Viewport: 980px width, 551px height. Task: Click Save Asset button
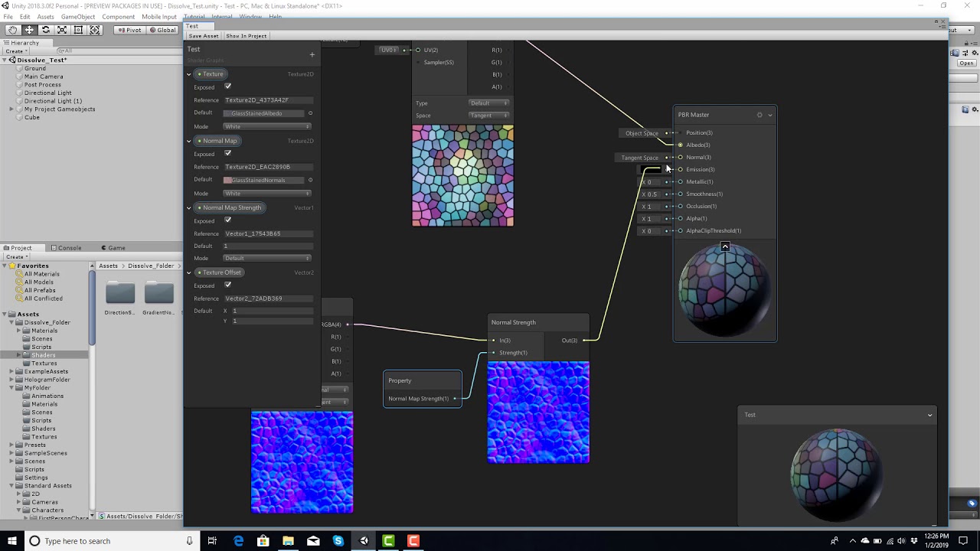204,36
